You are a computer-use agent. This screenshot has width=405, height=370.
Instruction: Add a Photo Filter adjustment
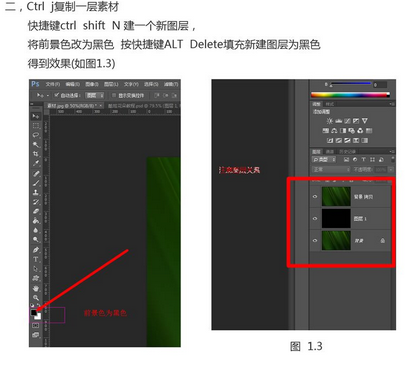pos(352,131)
